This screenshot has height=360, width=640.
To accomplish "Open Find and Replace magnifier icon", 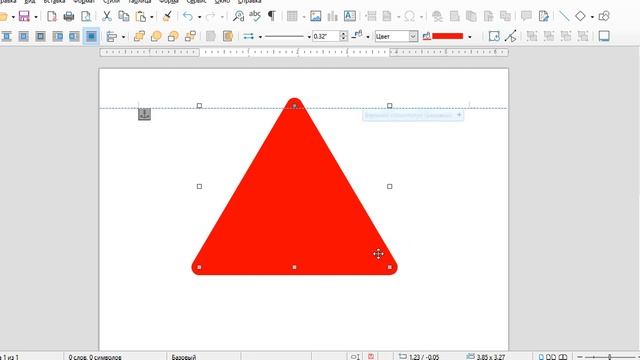I will (238, 16).
